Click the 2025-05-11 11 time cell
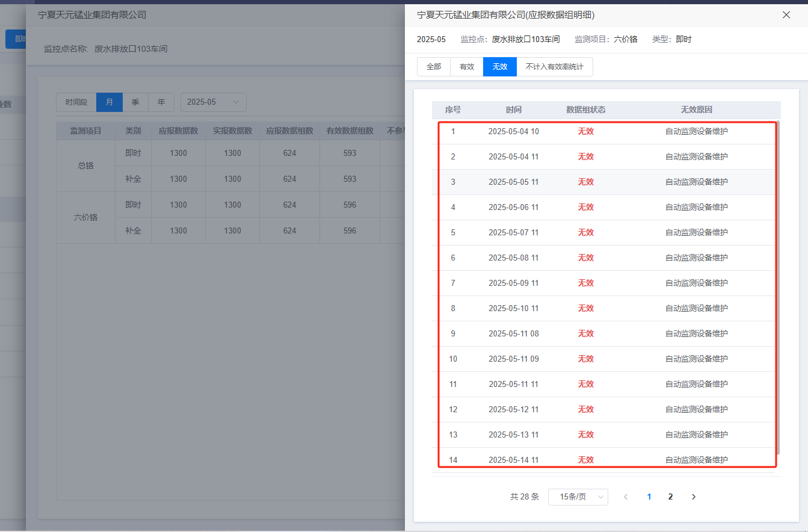This screenshot has height=532, width=808. [x=514, y=384]
